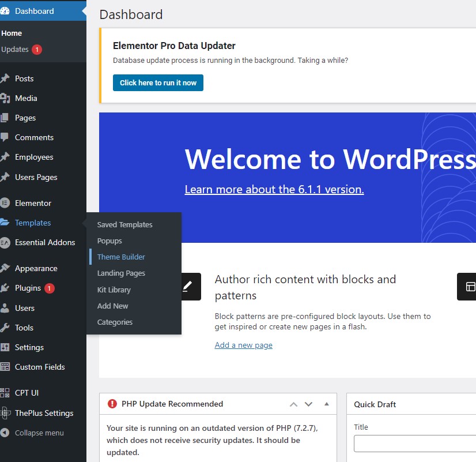Open Categories in Templates flyout
This screenshot has height=462, width=476.
115,322
